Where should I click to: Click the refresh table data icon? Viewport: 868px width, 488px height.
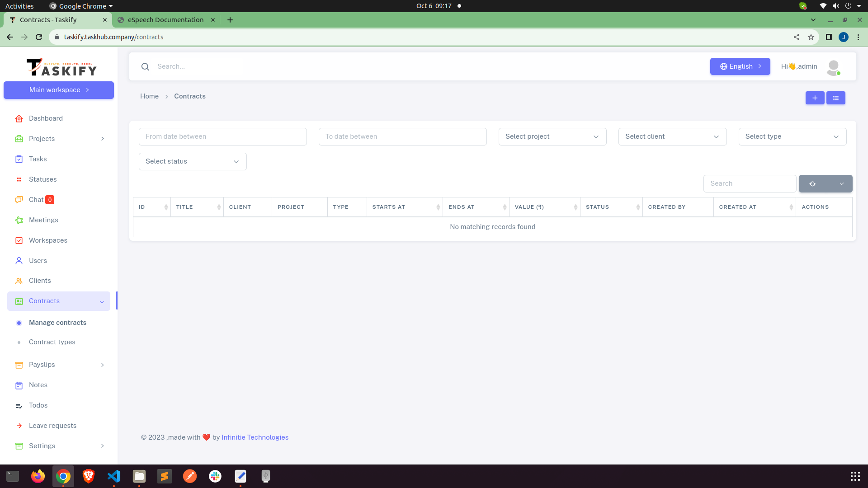point(812,183)
